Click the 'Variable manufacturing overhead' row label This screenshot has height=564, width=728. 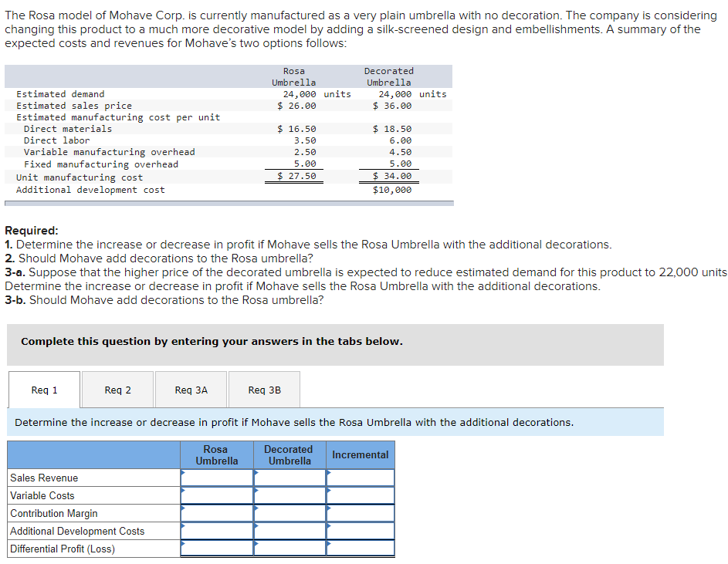[x=109, y=152]
